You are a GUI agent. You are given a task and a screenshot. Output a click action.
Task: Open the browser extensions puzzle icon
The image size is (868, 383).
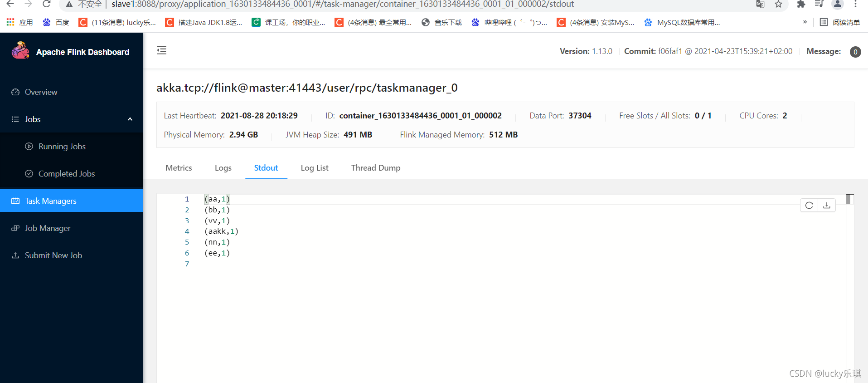(x=801, y=4)
